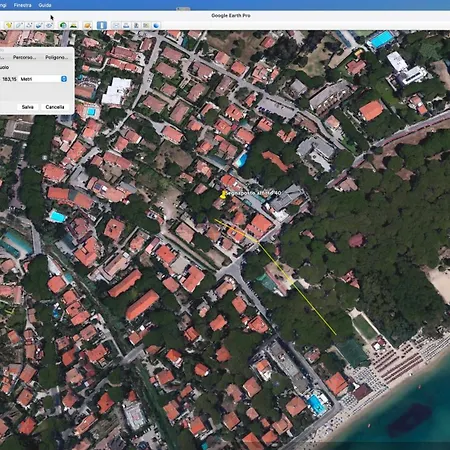The width and height of the screenshot is (450, 450).
Task: Select the 183,15 length value
Action: click(9, 79)
